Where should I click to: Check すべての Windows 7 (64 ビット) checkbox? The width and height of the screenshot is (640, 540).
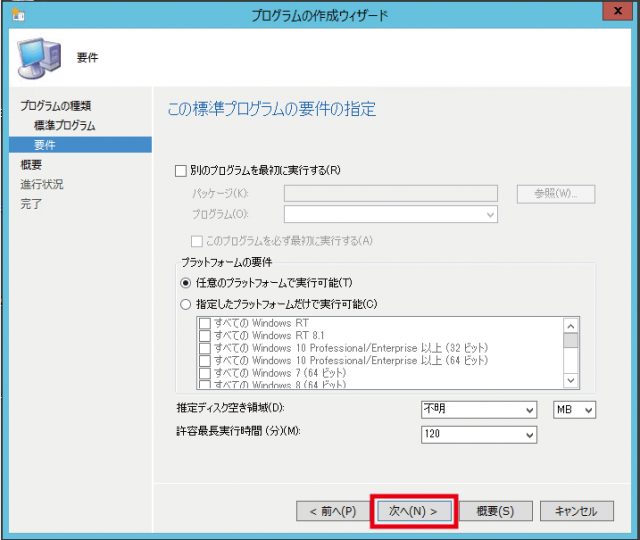click(205, 372)
